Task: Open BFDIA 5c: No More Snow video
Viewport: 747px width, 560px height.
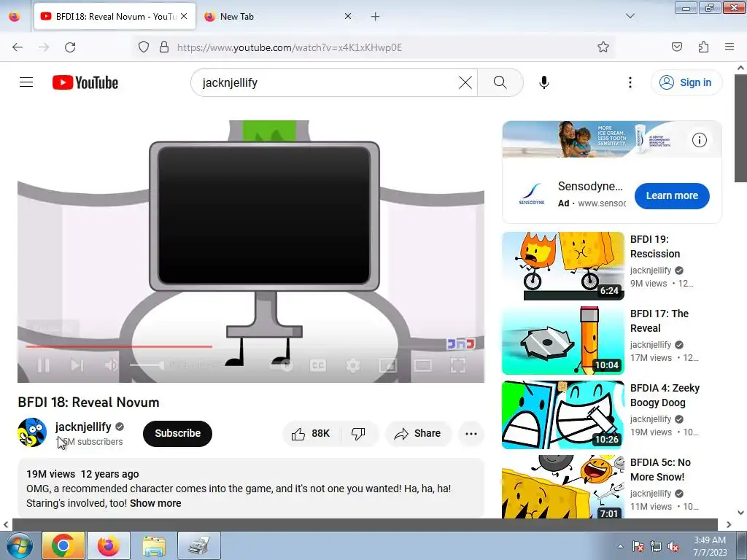Action: (562, 486)
